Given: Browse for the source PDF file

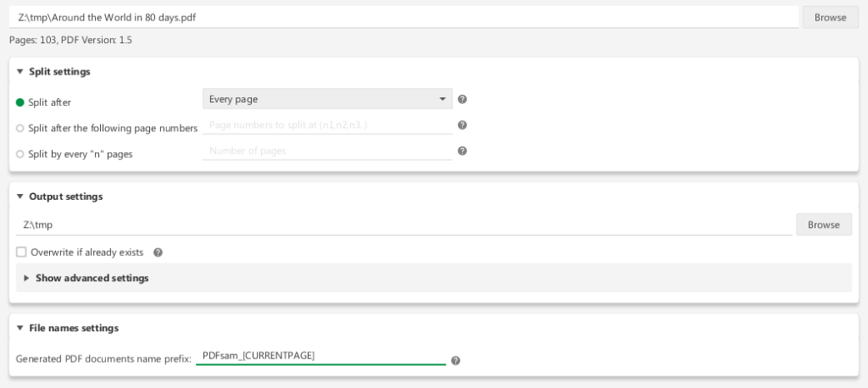Looking at the screenshot, I should [830, 17].
